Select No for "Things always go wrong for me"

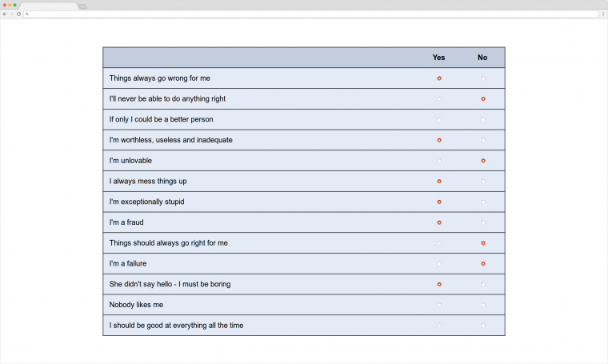pos(483,78)
